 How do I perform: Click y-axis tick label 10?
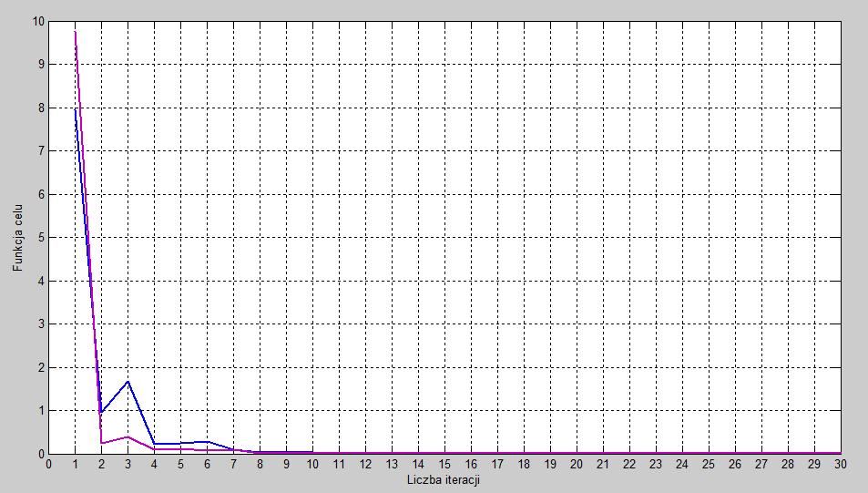(38, 22)
